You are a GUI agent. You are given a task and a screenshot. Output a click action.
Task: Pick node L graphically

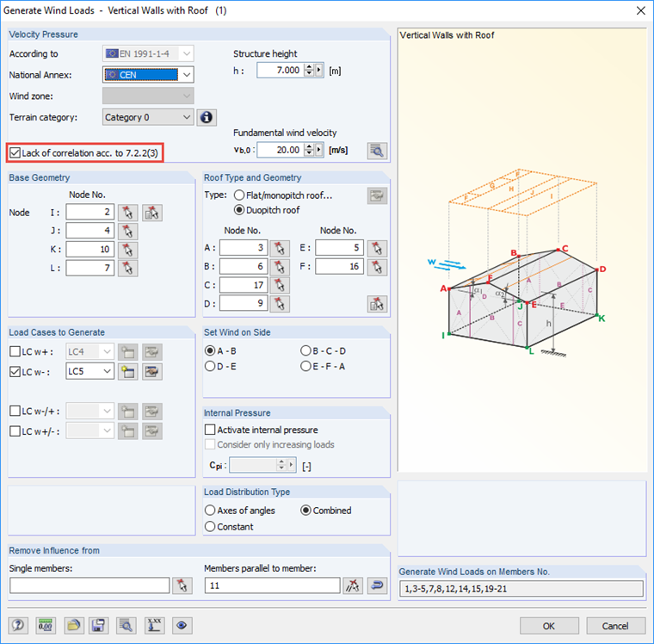(127, 268)
